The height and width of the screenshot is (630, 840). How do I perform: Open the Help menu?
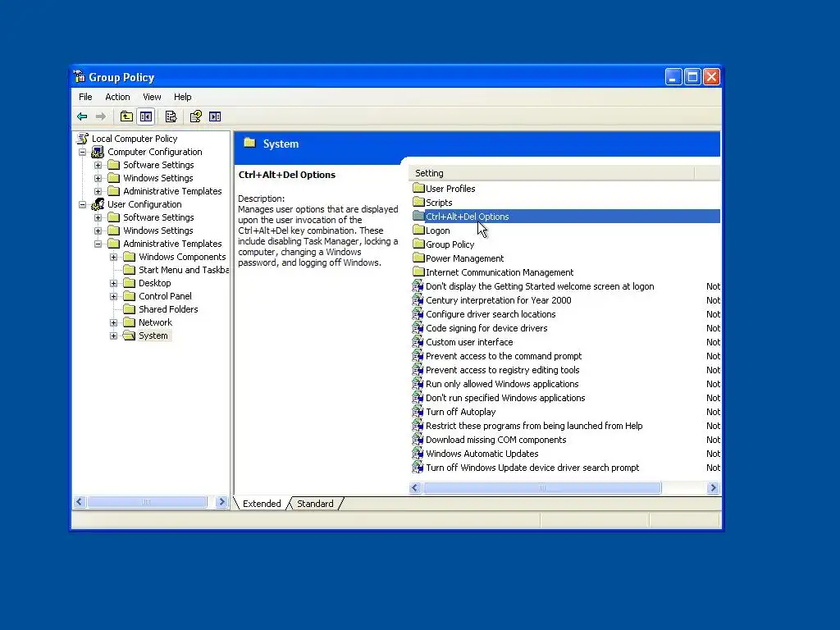tap(182, 97)
